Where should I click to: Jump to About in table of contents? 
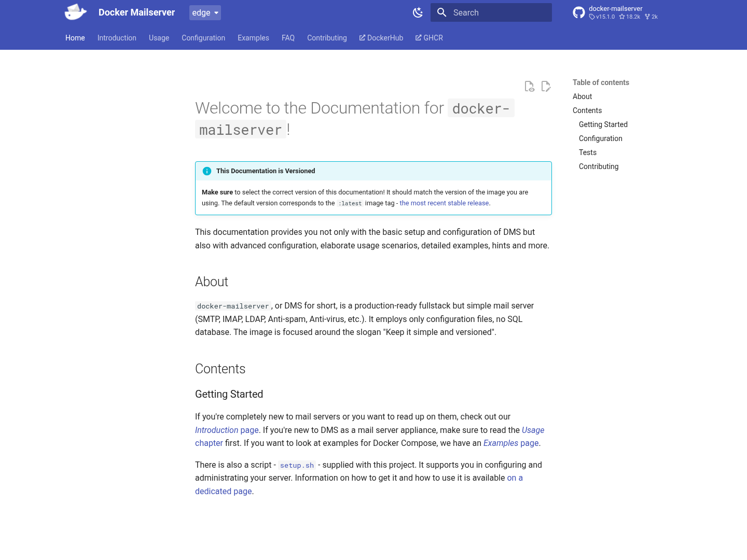582,96
